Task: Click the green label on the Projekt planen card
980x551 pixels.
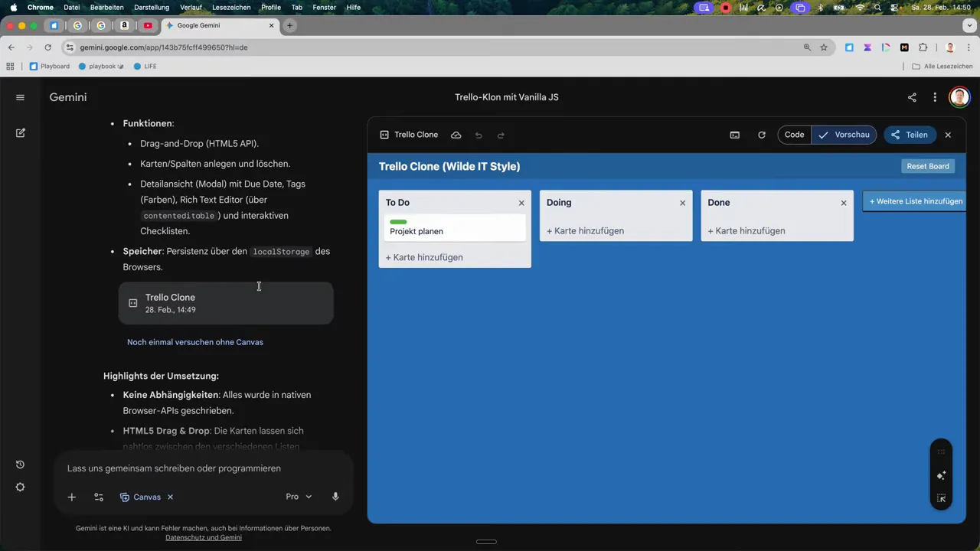Action: pyautogui.click(x=398, y=221)
